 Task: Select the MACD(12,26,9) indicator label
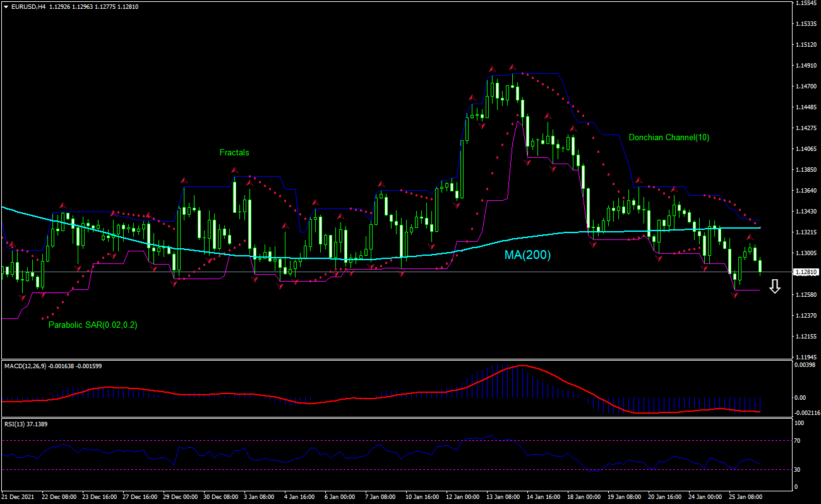pyautogui.click(x=25, y=366)
